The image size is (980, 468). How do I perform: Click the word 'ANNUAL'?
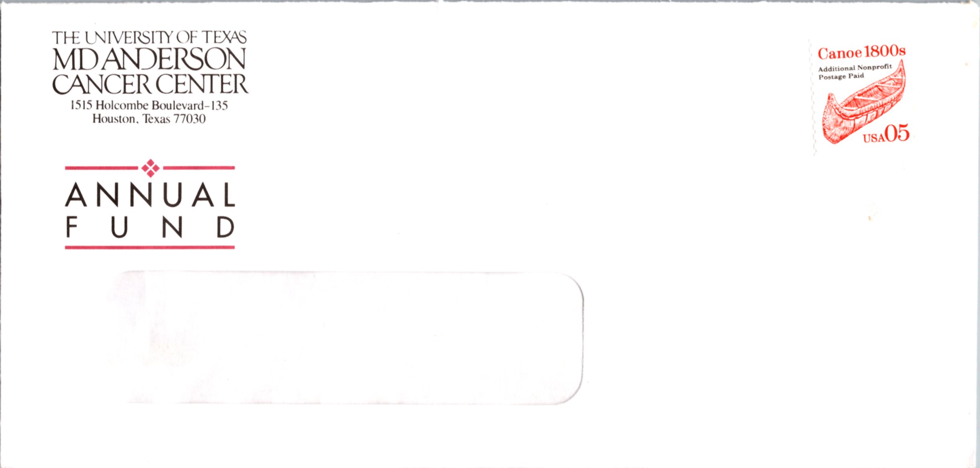(150, 195)
